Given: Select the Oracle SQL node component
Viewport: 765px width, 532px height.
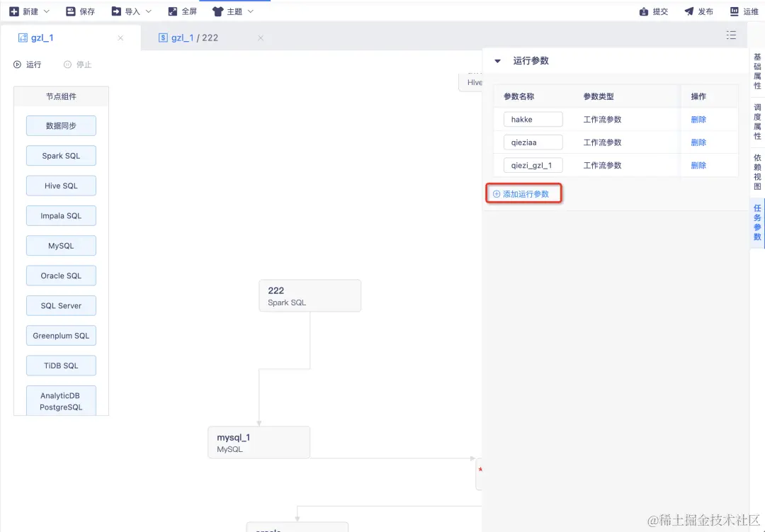Looking at the screenshot, I should pyautogui.click(x=61, y=276).
